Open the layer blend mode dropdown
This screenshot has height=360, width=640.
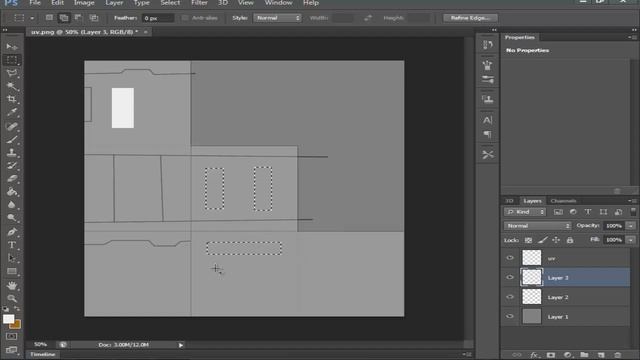coord(537,226)
